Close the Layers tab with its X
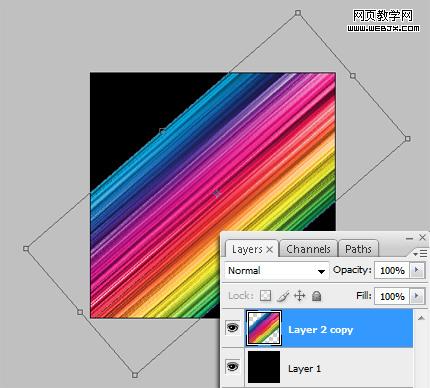430x388 pixels. (x=270, y=249)
